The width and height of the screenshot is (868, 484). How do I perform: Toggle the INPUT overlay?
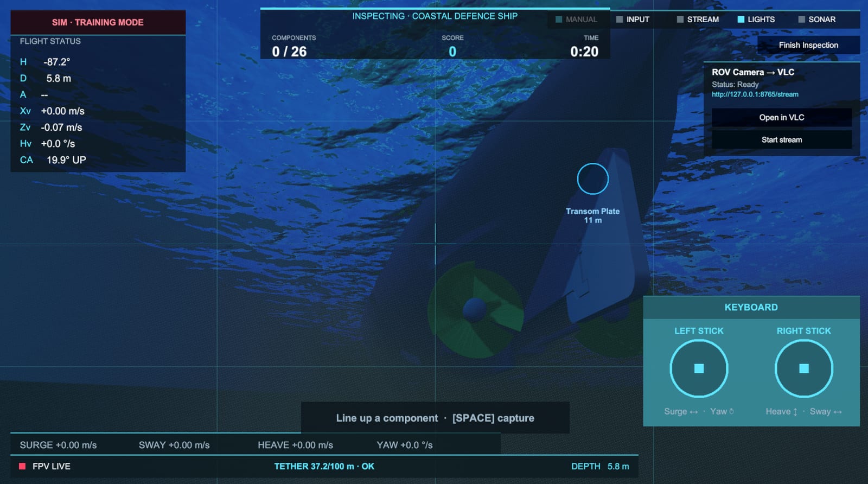[633, 20]
